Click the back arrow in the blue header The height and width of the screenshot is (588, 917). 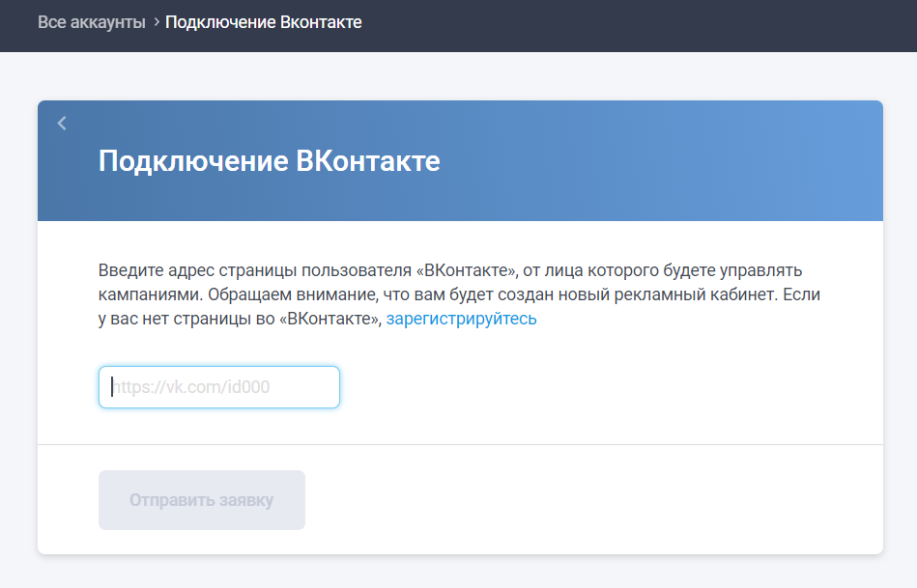click(62, 123)
